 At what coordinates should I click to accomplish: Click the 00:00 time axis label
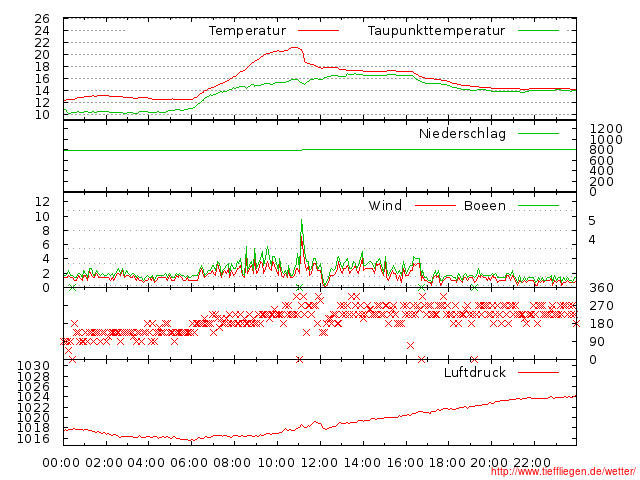click(x=62, y=461)
